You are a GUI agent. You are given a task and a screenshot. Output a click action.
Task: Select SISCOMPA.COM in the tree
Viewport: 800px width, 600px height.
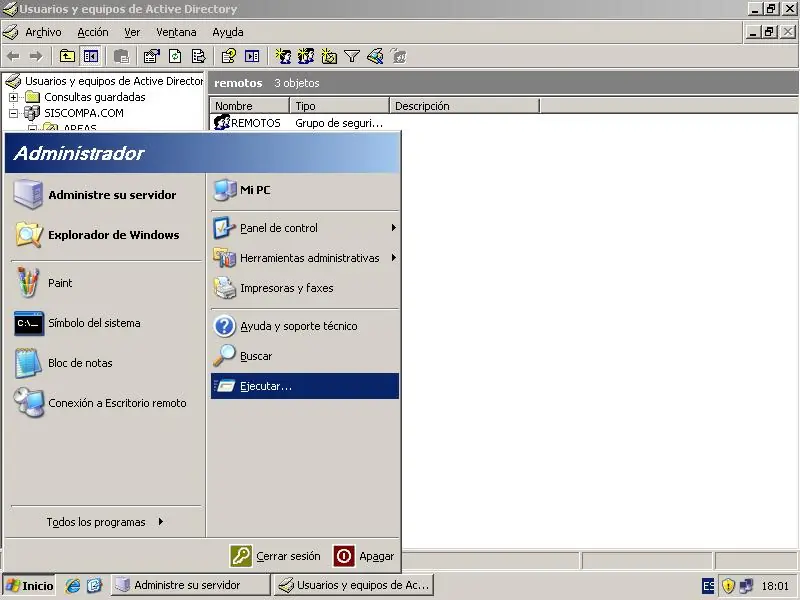(x=84, y=113)
